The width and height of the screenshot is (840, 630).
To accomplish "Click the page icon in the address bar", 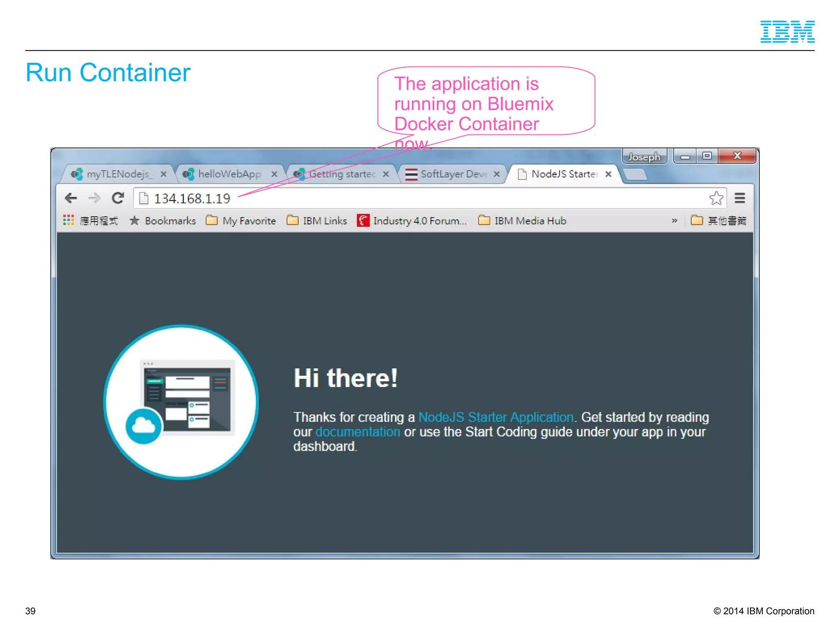I will point(144,199).
